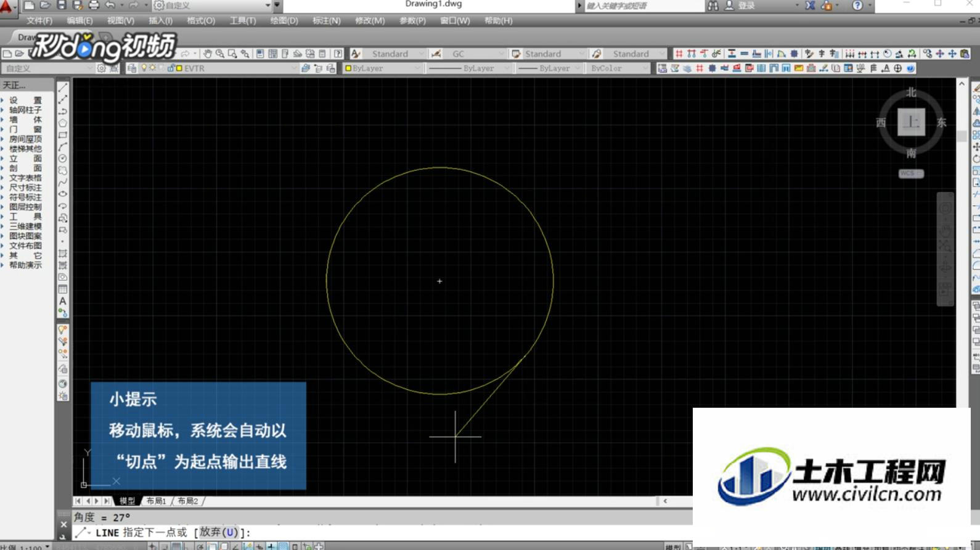The width and height of the screenshot is (980, 550).
Task: Select the Arc draw tool
Action: coord(63,147)
